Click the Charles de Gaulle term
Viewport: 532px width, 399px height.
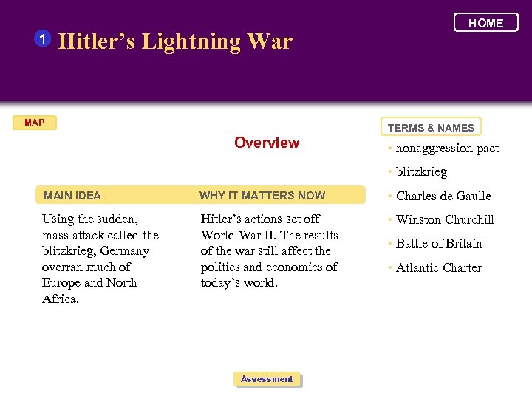pos(443,196)
